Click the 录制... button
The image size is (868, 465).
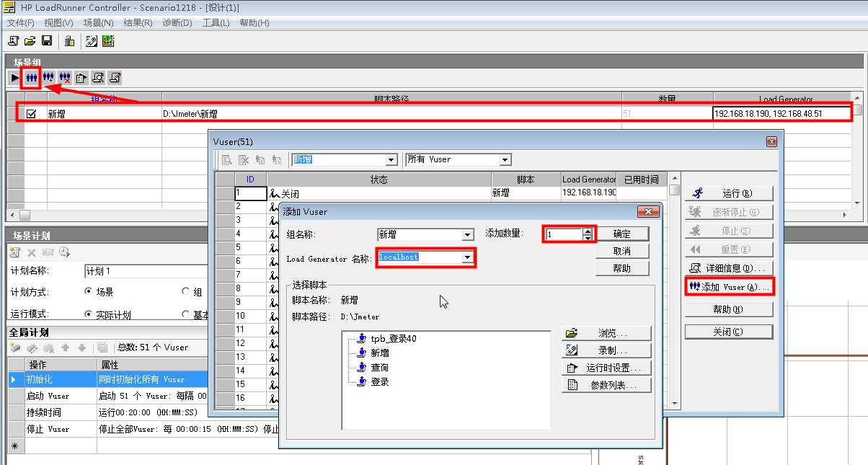tap(606, 350)
